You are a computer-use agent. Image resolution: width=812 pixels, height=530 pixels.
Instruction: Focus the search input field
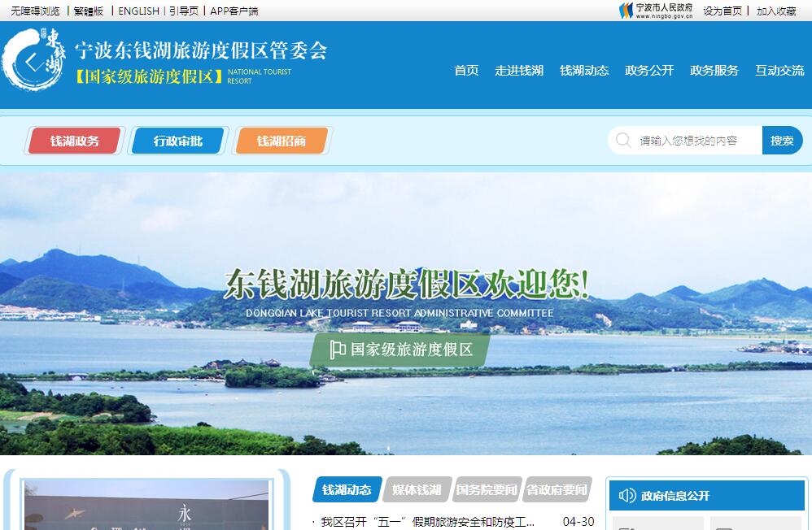click(x=696, y=141)
